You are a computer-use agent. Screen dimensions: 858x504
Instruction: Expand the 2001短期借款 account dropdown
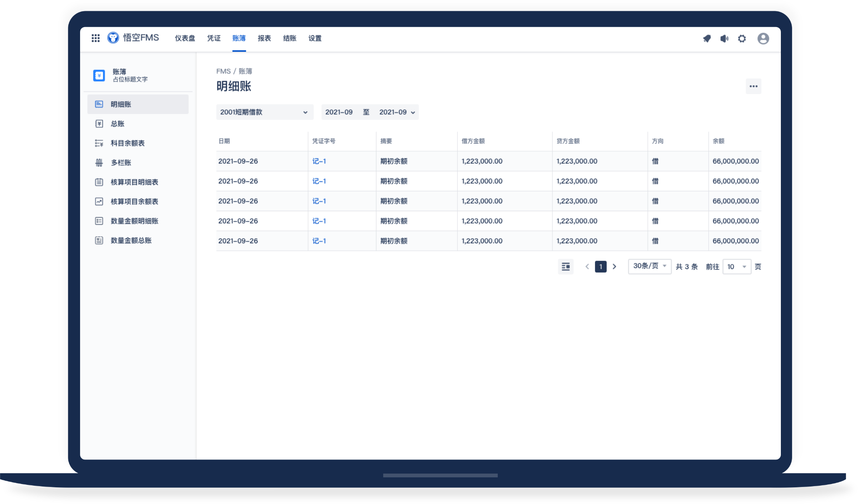tap(264, 112)
